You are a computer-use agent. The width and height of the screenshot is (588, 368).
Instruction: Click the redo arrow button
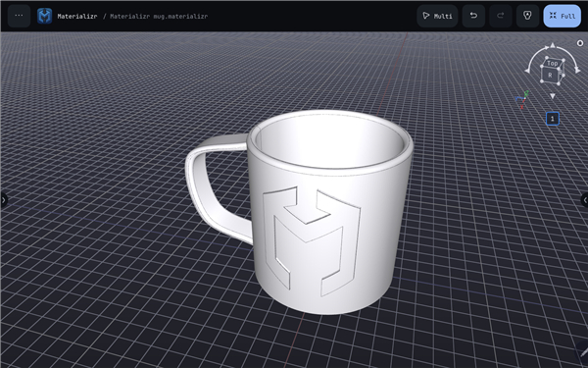(500, 16)
